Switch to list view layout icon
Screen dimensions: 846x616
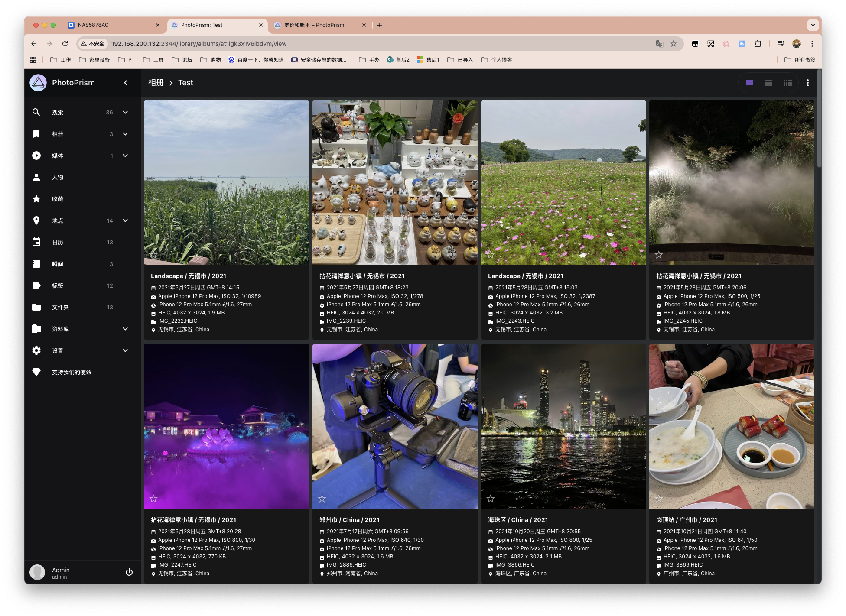point(768,83)
